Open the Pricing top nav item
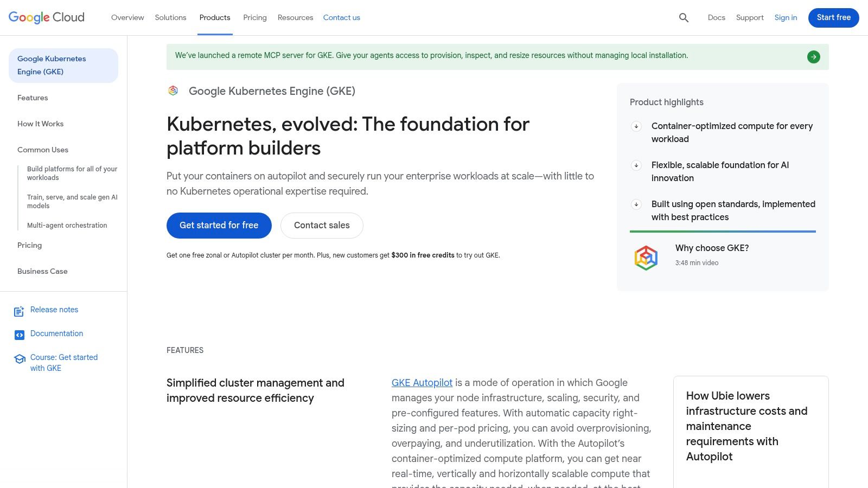The height and width of the screenshot is (488, 868). click(x=255, y=17)
